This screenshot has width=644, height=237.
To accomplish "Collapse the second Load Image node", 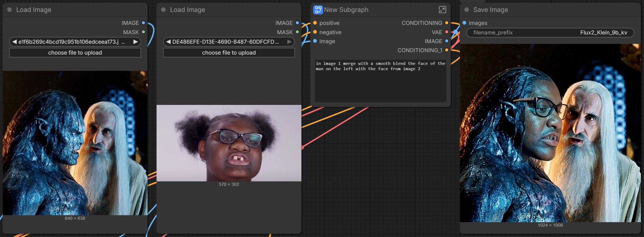I will click(x=163, y=10).
